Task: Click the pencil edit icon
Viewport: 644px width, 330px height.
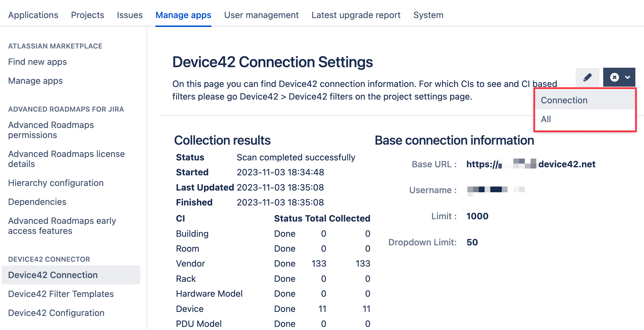Action: click(x=587, y=77)
